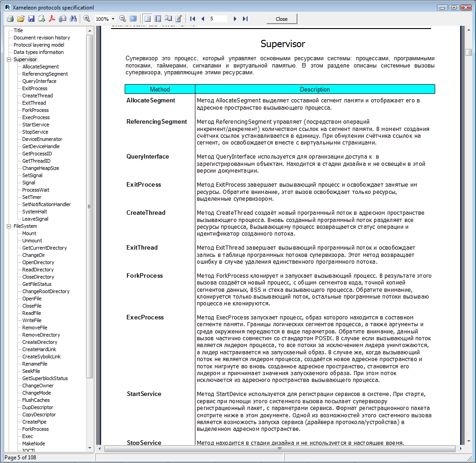The width and height of the screenshot is (476, 463).
Task: Jump to CreateThread outline entry
Action: (37, 96)
